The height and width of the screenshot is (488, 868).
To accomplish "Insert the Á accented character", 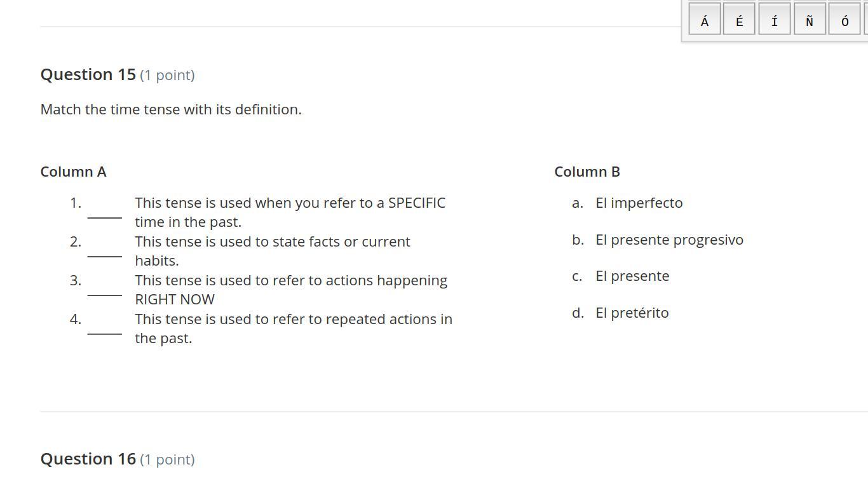I will [x=704, y=21].
